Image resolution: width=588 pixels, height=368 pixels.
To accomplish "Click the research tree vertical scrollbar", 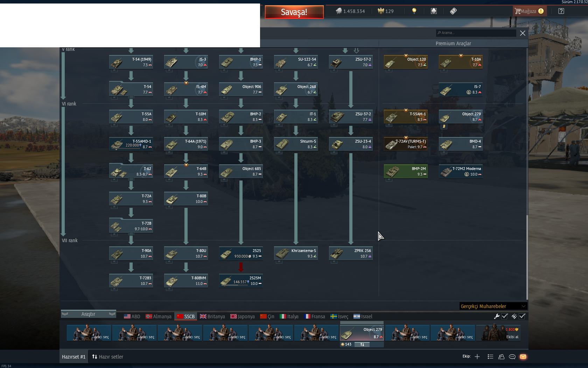I will [527, 258].
